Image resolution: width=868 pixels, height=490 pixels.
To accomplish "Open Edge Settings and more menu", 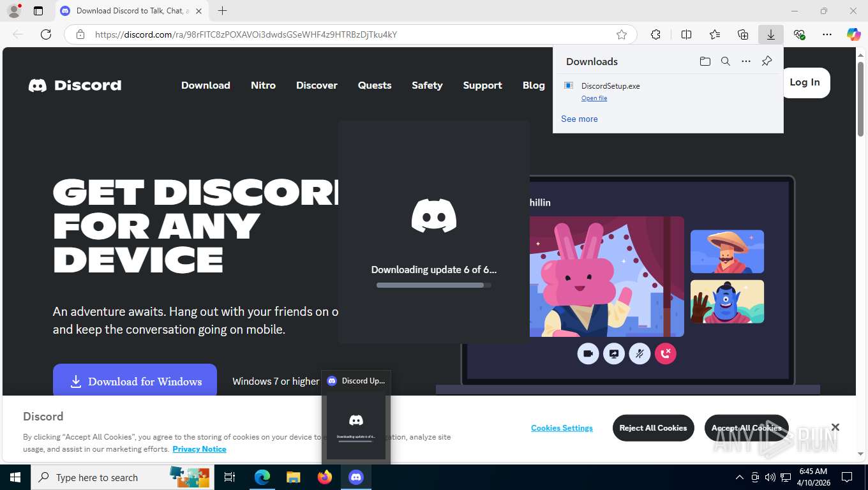I will point(827,34).
